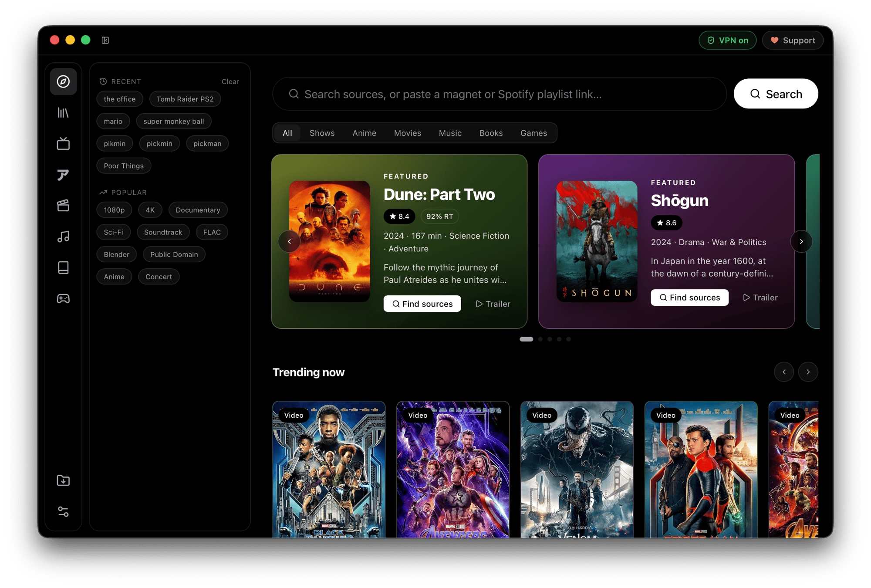Find sources for Shōgun

689,297
